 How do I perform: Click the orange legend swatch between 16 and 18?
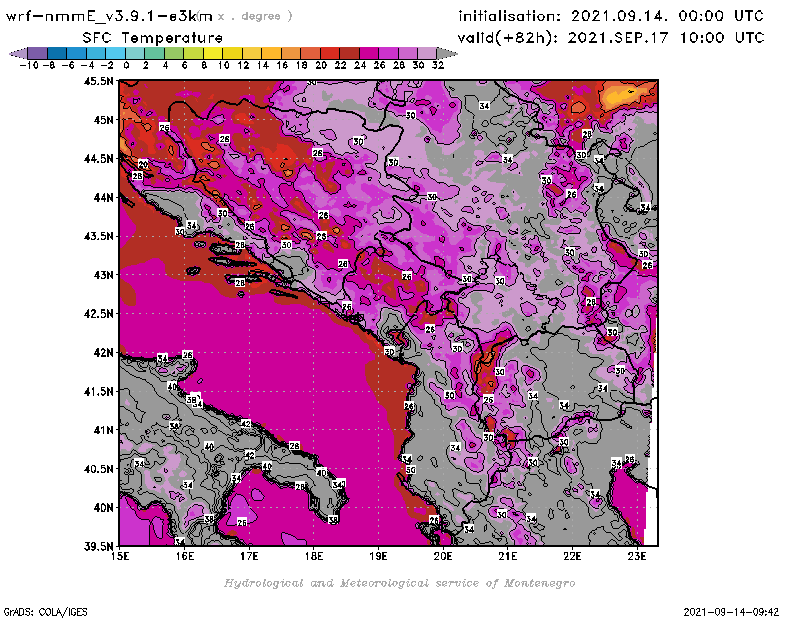(291, 53)
